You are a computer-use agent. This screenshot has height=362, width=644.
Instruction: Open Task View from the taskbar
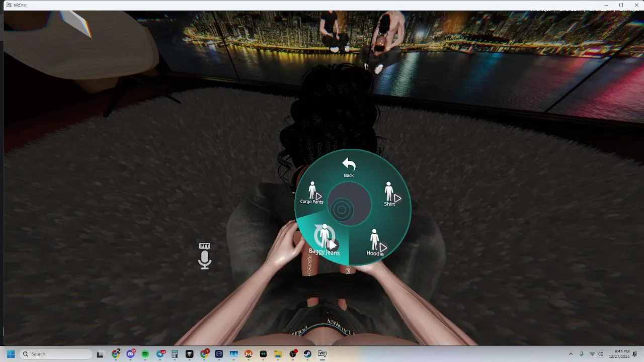click(100, 354)
